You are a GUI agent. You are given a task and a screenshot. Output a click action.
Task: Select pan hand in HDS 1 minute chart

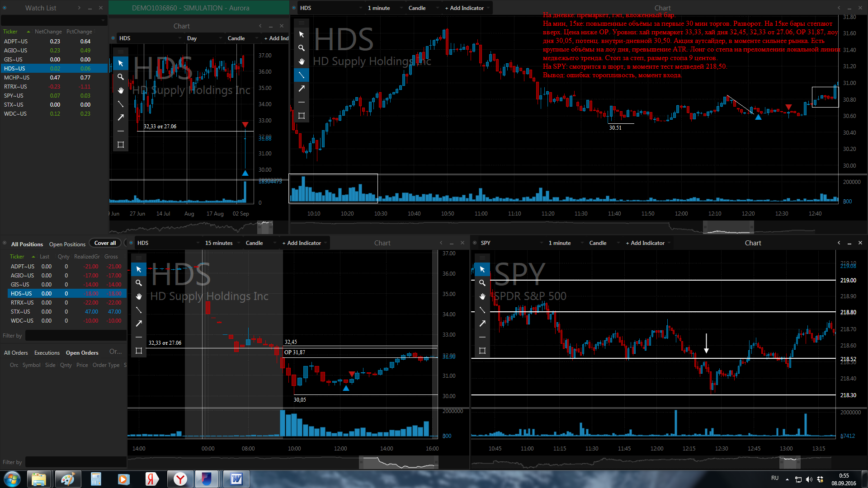click(x=302, y=61)
